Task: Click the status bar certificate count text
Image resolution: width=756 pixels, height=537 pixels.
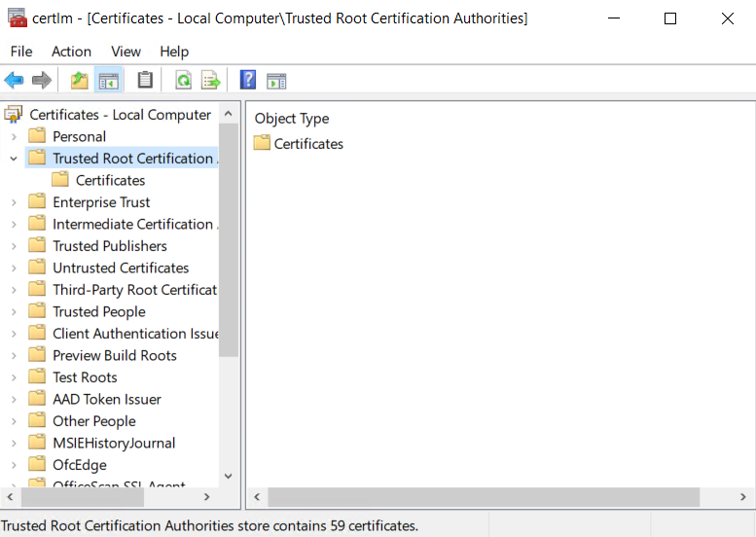Action: point(209,525)
